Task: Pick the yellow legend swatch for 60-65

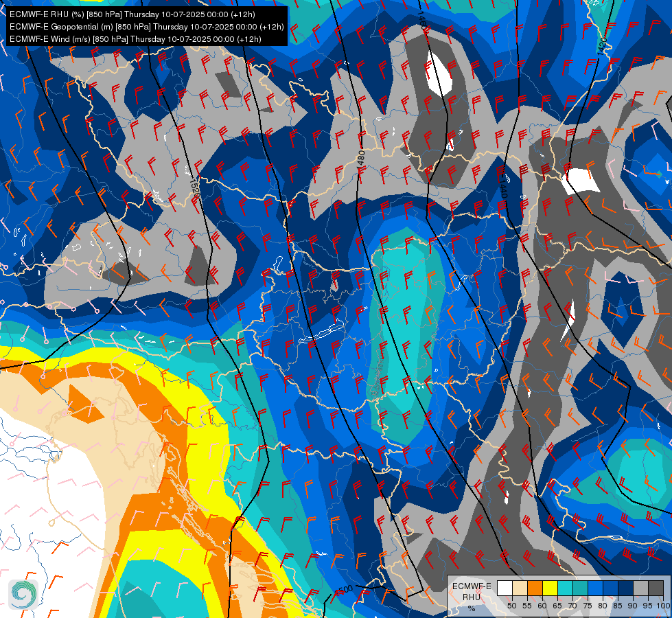Action: [550, 588]
